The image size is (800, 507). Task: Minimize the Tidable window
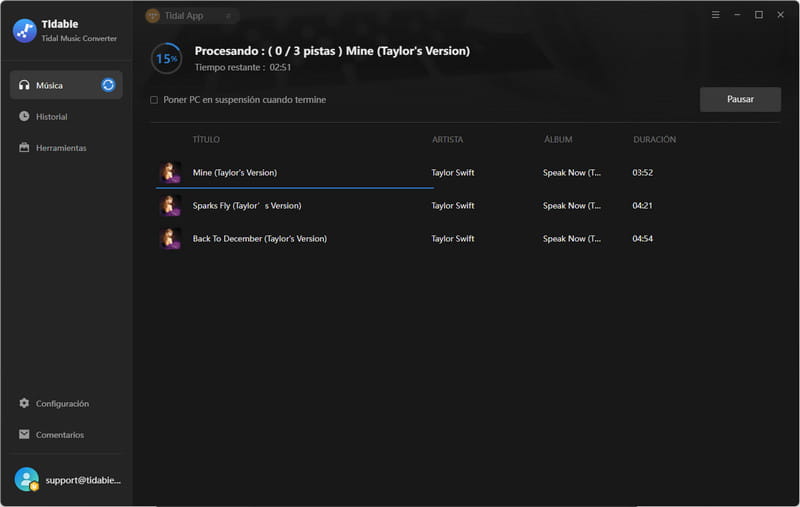[737, 15]
